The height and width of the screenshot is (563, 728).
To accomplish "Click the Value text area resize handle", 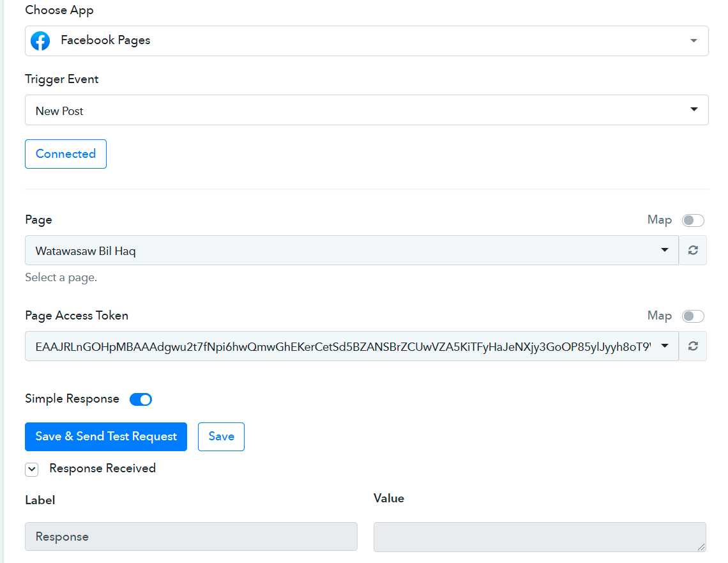I will tap(701, 547).
